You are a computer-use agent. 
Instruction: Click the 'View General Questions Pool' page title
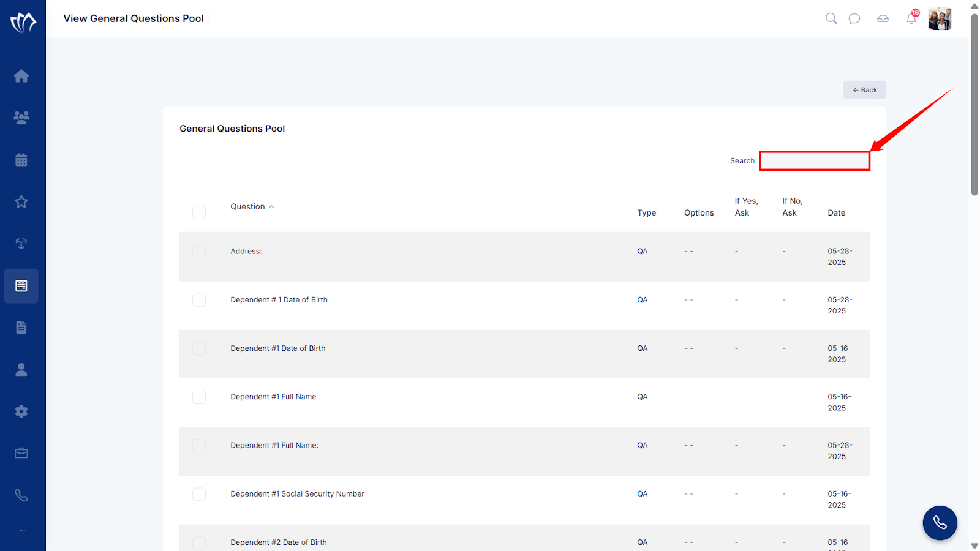(x=134, y=18)
